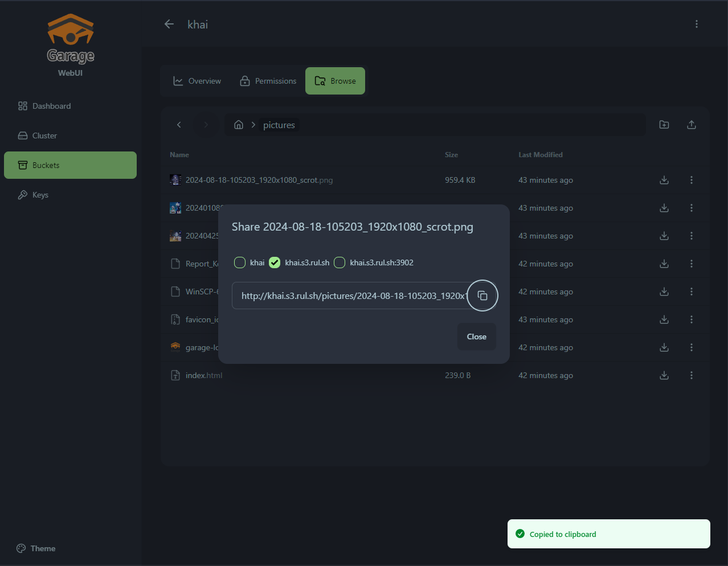This screenshot has width=728, height=566.
Task: Click the back arrow beside khai title
Action: tap(169, 24)
